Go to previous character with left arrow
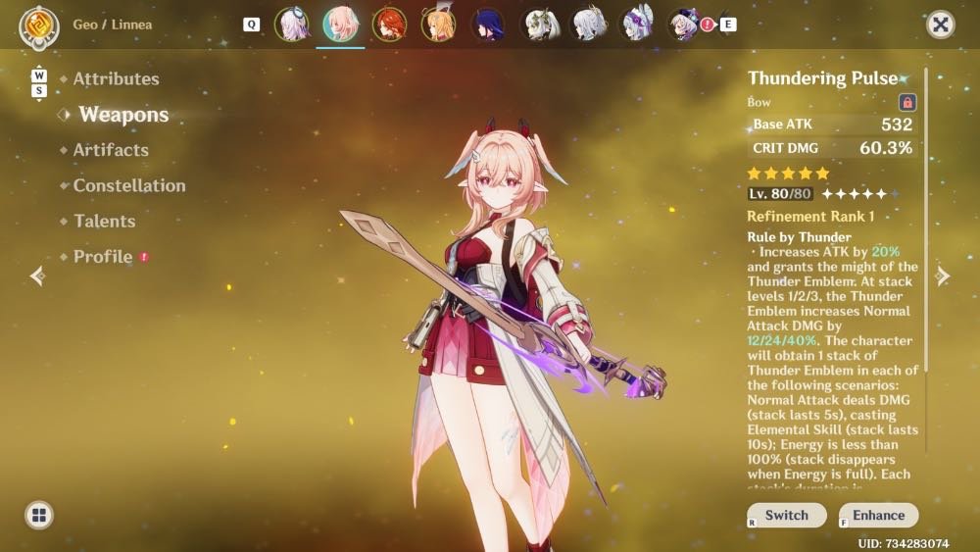 pyautogui.click(x=37, y=276)
